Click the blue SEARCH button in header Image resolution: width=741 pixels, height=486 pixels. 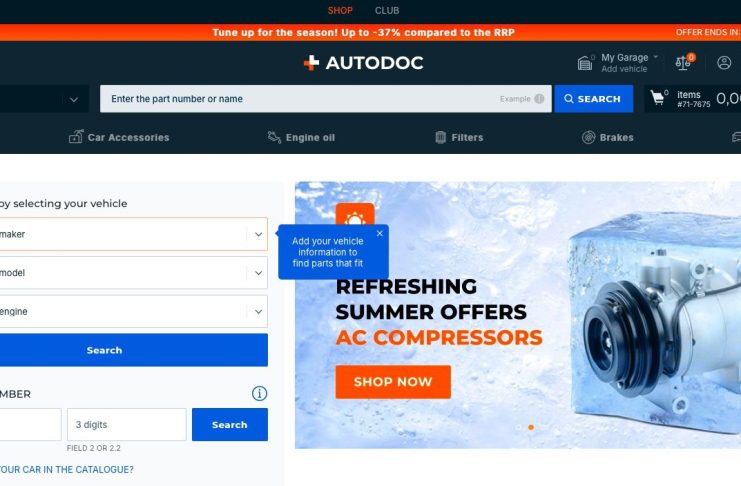(594, 99)
